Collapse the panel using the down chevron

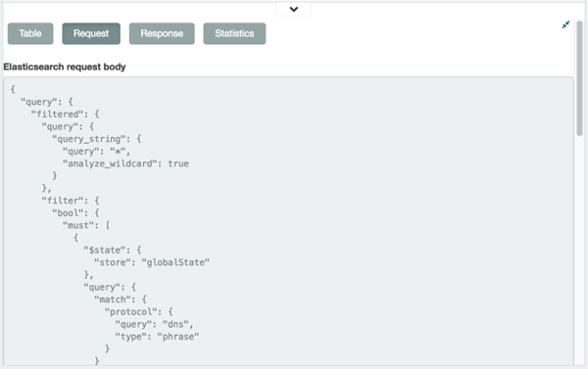pyautogui.click(x=294, y=10)
